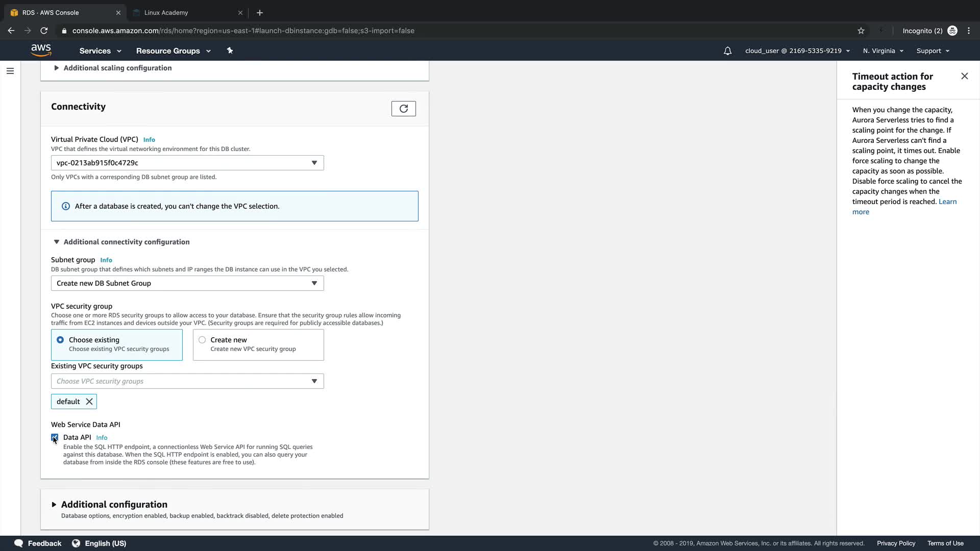Screen dimensions: 980x551
Task: Click the AWS logo home icon
Action: tap(41, 50)
